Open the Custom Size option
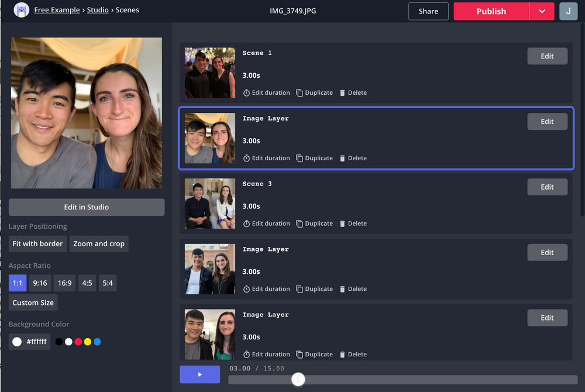The height and width of the screenshot is (392, 585). coord(33,302)
